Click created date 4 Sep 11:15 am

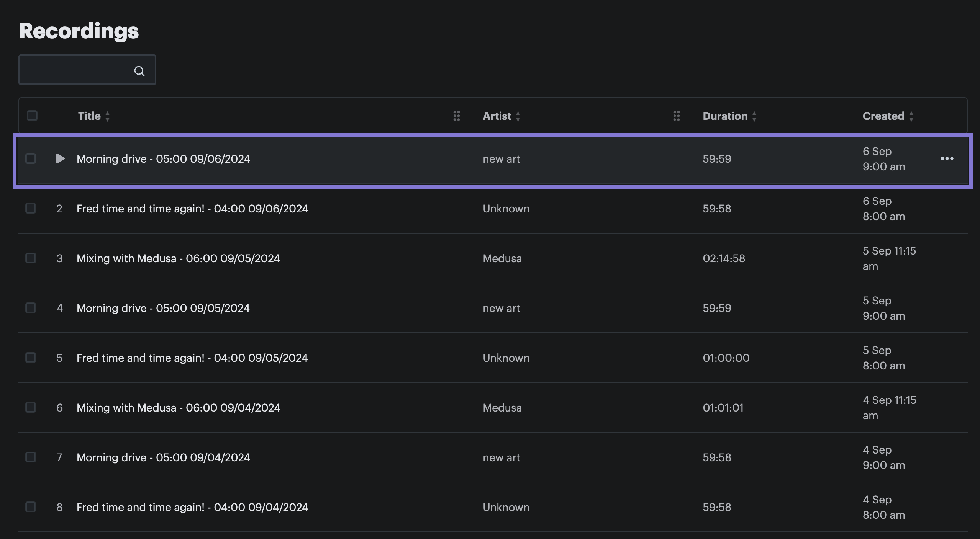889,408
